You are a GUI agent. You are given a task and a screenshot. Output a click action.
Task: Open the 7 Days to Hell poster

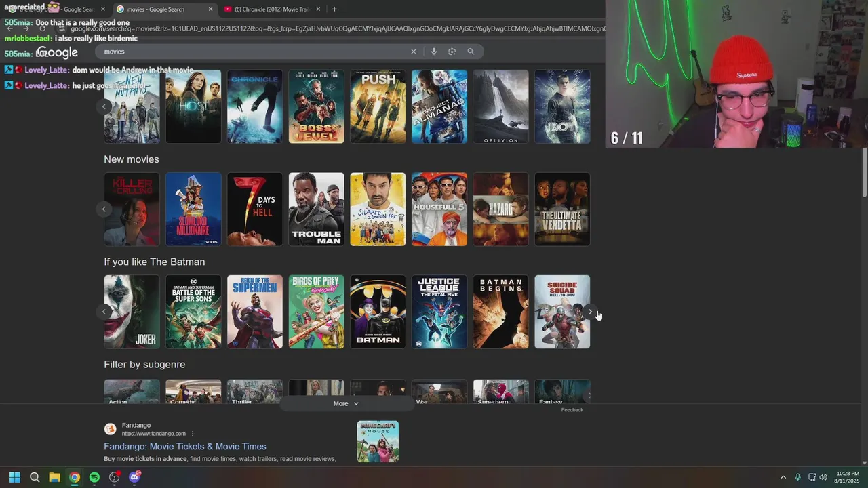pos(255,209)
